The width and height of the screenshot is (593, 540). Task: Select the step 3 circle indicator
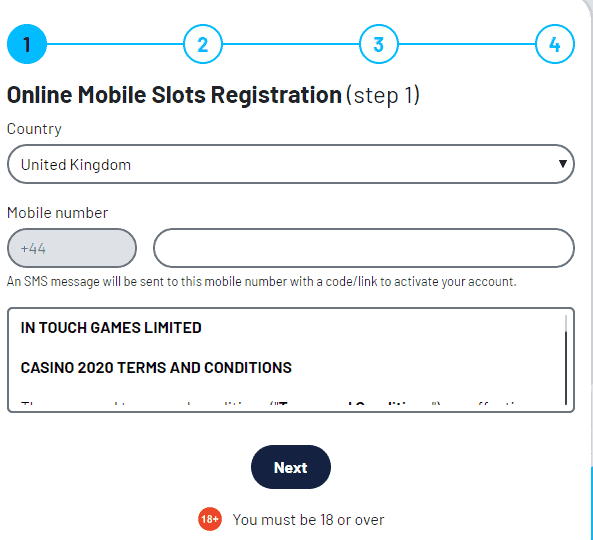(x=379, y=44)
